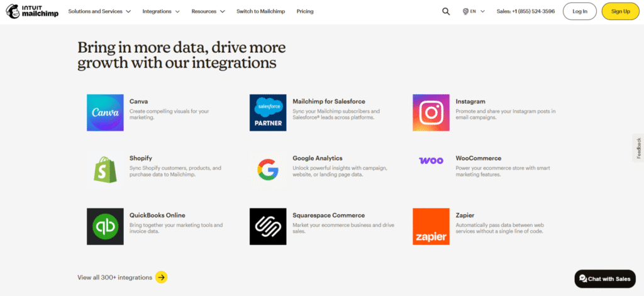The image size is (644, 296).
Task: Click 'Unlock powerful insights with campaign' text
Action: [340, 171]
